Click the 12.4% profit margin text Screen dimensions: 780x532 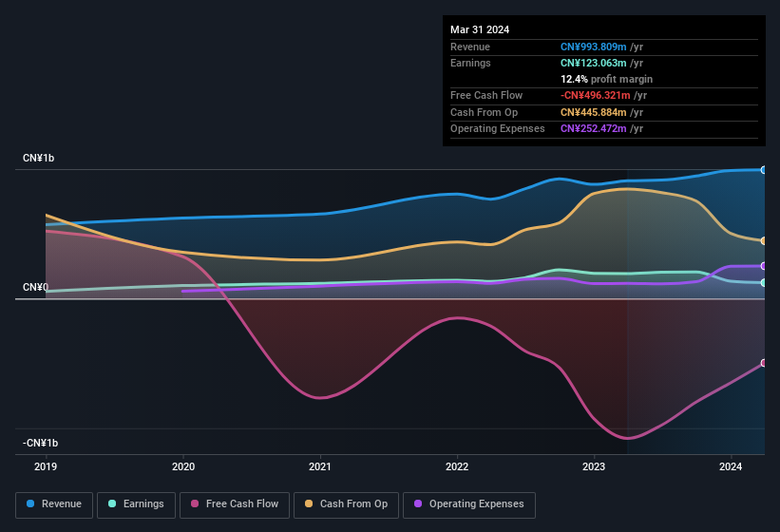pyautogui.click(x=606, y=80)
